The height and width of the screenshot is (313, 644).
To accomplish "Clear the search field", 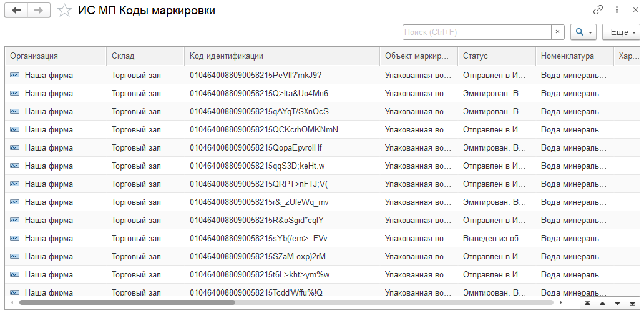I will [x=558, y=32].
